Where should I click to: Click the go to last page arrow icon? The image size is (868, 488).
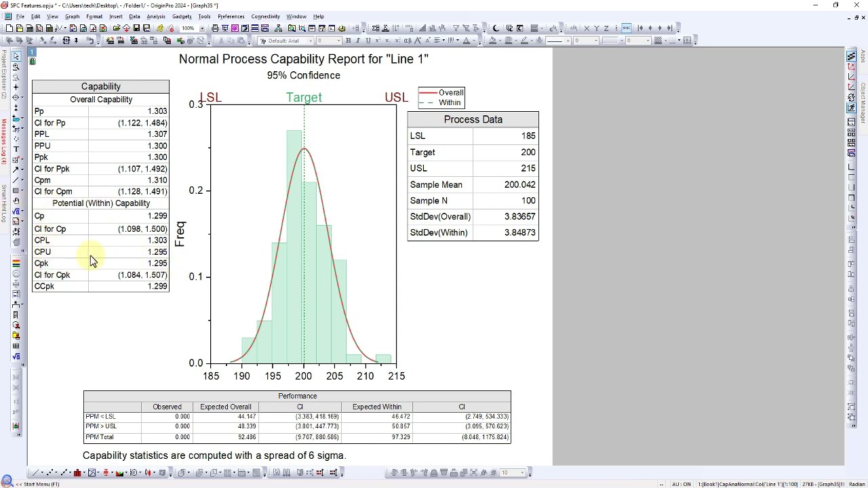[669, 28]
